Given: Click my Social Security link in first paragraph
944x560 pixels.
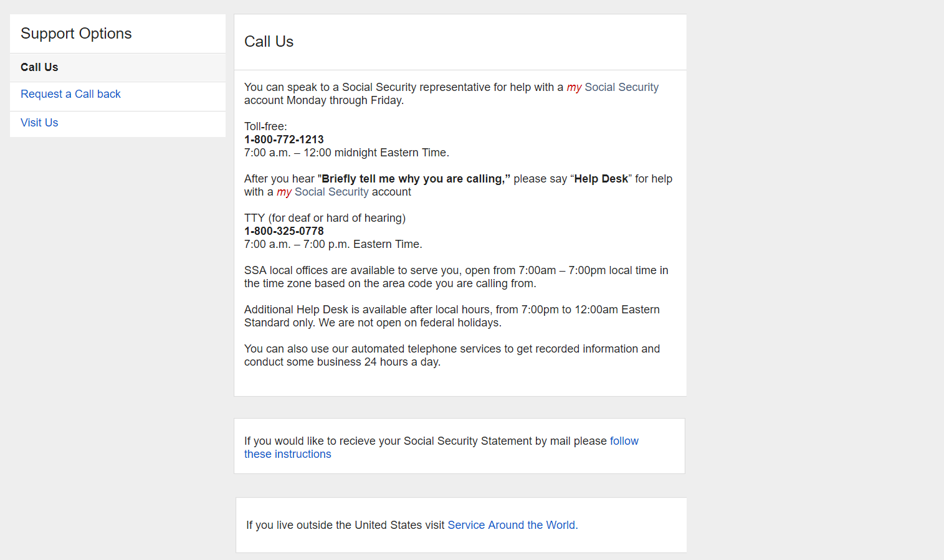Looking at the screenshot, I should pos(613,87).
